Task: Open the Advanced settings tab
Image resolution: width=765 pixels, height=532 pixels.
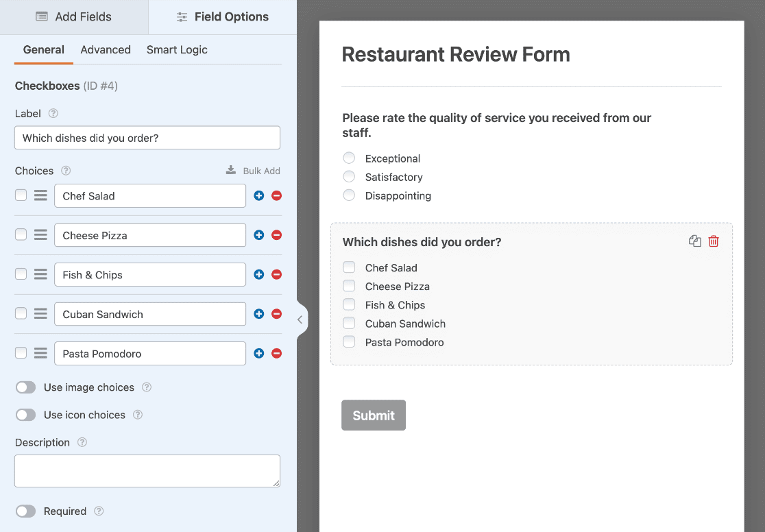Action: (x=106, y=49)
